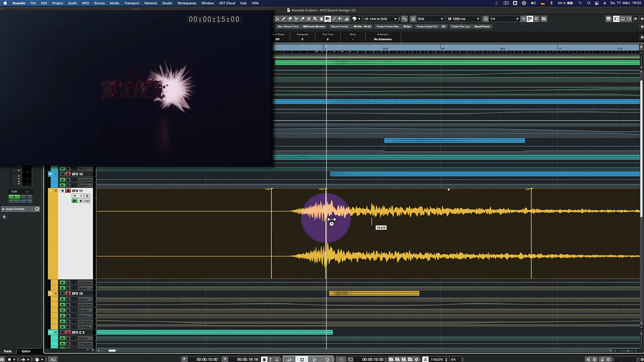Start playback with the Play button
This screenshot has width=644, height=362.
(x=314, y=359)
